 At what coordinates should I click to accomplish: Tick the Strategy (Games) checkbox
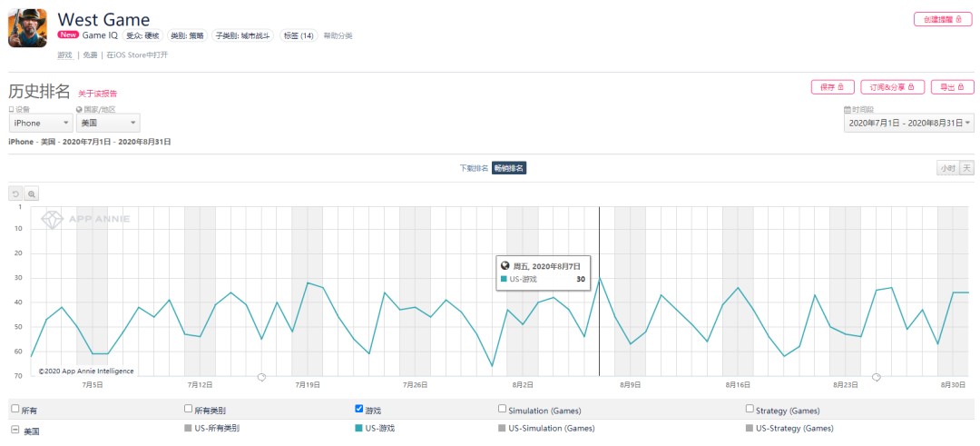click(750, 409)
